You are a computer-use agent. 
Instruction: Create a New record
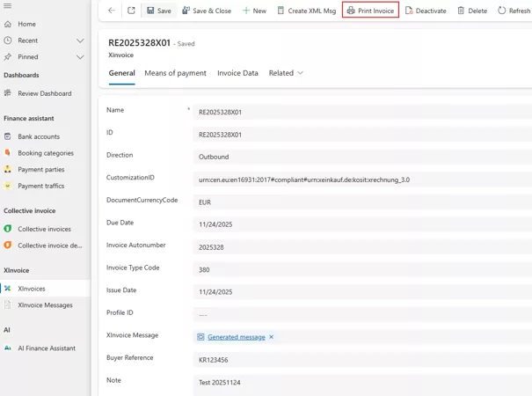pos(254,11)
